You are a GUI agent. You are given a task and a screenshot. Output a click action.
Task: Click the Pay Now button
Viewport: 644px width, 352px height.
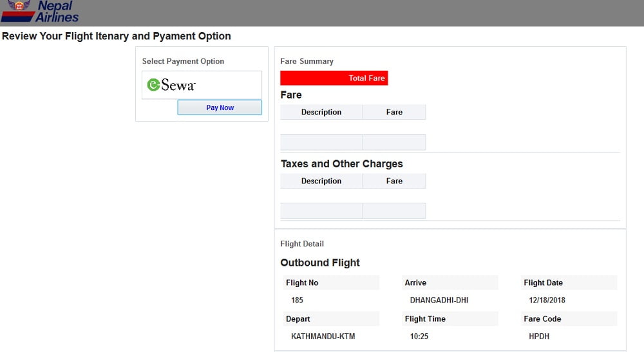220,107
